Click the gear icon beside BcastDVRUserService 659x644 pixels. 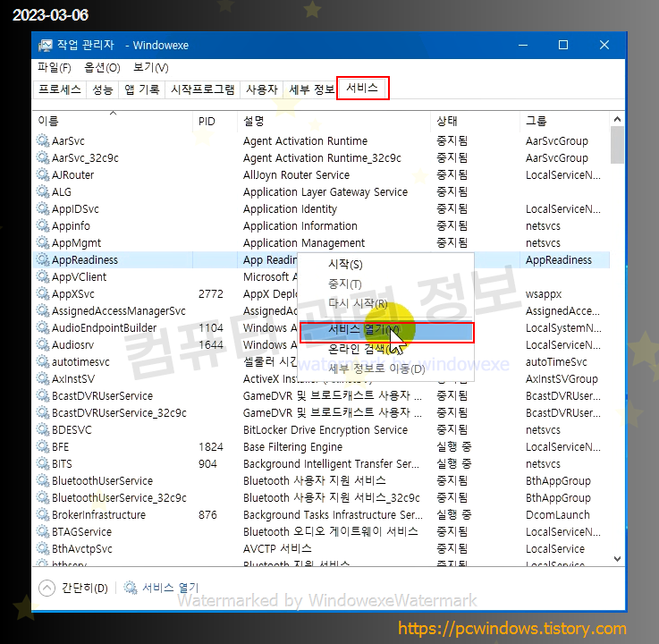pyautogui.click(x=42, y=395)
